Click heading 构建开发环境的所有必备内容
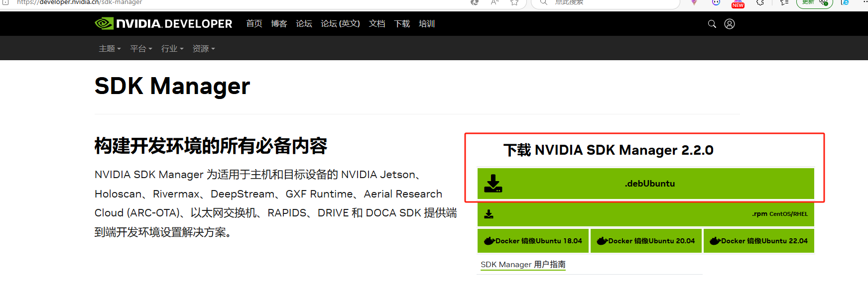868x298 pixels. [211, 146]
